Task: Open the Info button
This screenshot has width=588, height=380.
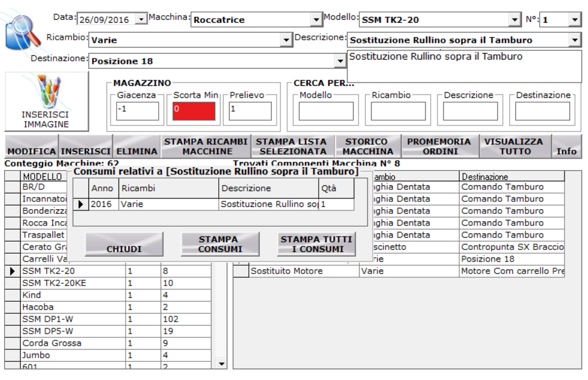Action: point(566,146)
